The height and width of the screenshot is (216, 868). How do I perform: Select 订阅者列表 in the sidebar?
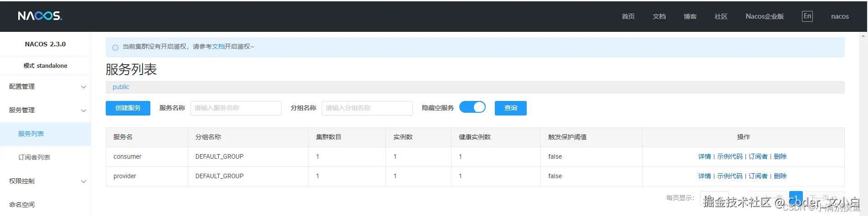click(46, 157)
